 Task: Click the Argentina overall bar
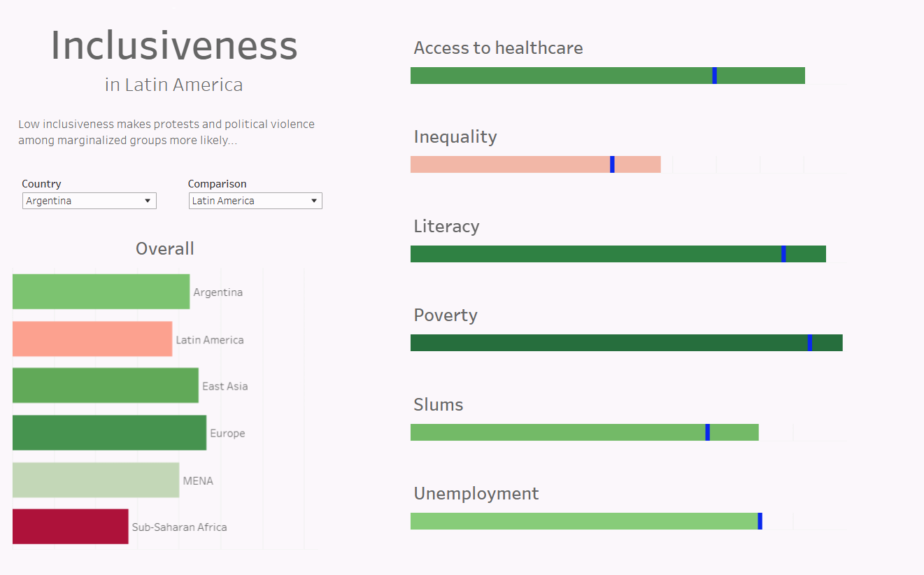click(101, 292)
